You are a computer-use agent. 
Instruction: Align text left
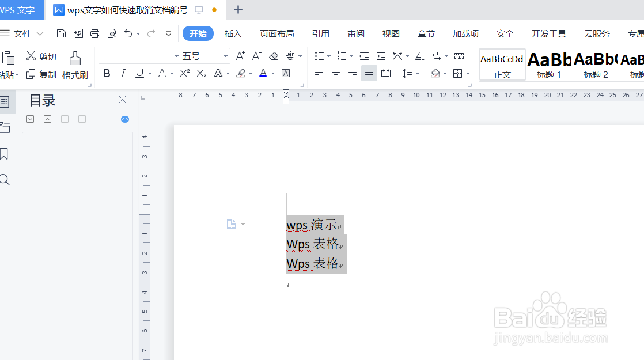coord(319,74)
